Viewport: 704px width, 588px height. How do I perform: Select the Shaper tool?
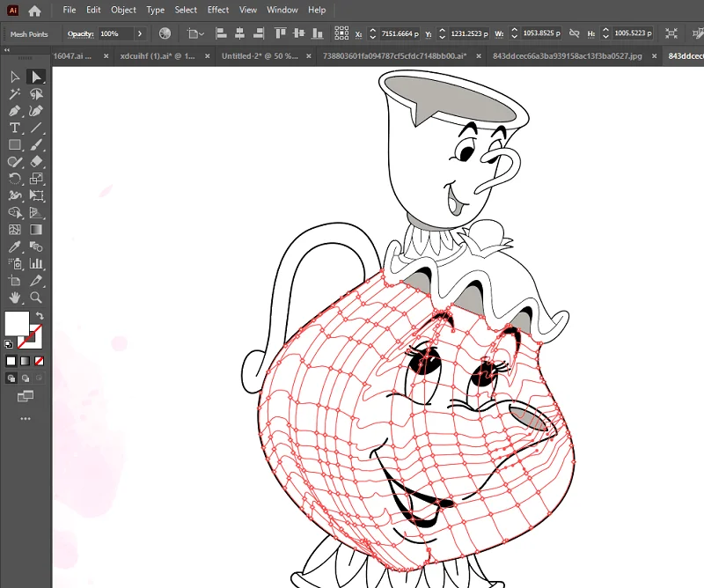(x=14, y=162)
